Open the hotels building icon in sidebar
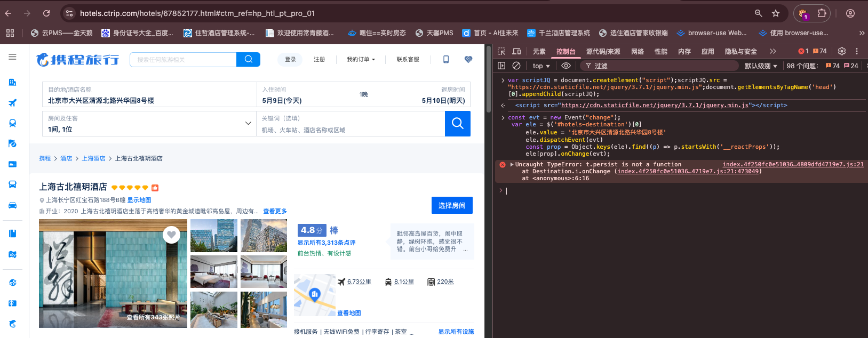This screenshot has width=868, height=338. point(12,82)
